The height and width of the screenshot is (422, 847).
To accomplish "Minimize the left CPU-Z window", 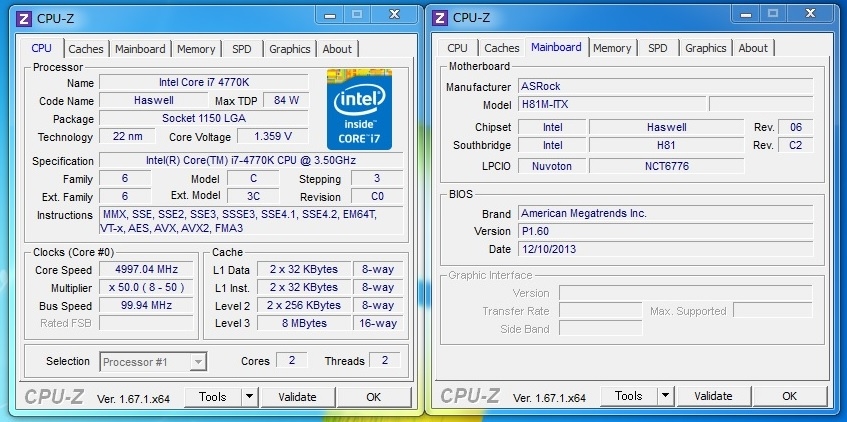I will [x=331, y=15].
